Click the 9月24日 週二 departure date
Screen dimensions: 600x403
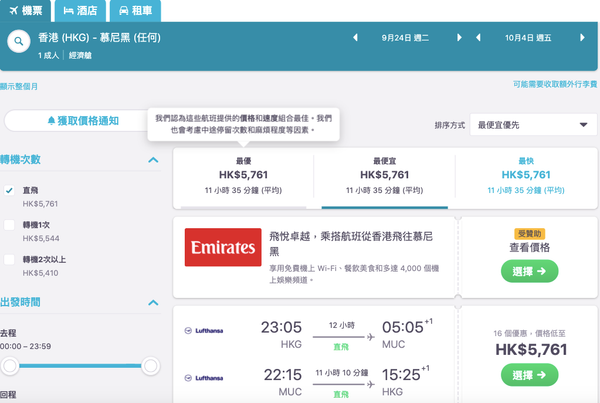pos(405,38)
